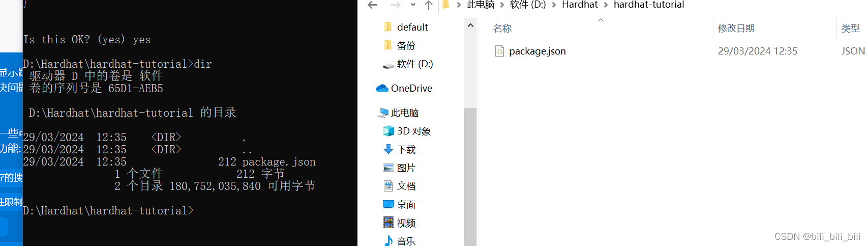Open 3D 对象 in the navigation pane

414,131
